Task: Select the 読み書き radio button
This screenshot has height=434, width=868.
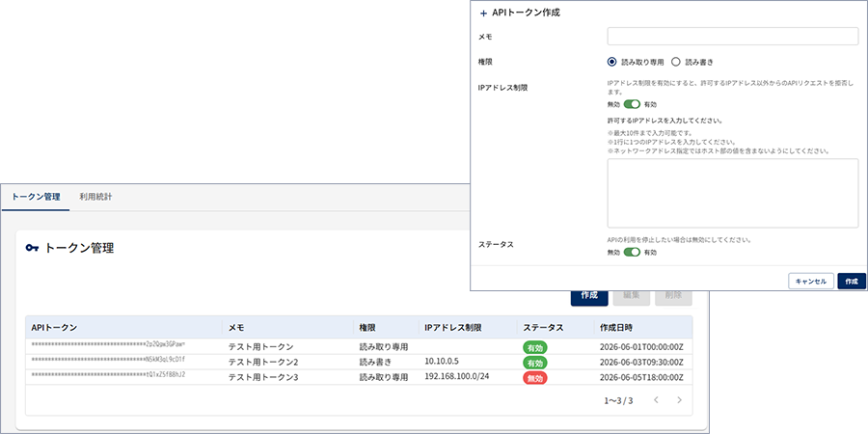Action: pyautogui.click(x=675, y=62)
